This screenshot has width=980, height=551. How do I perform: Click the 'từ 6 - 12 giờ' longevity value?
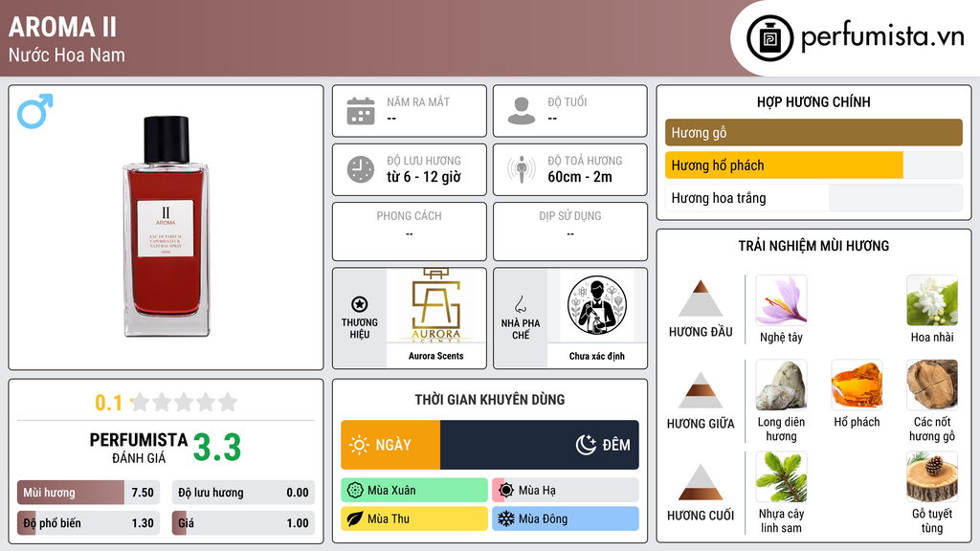point(424,177)
